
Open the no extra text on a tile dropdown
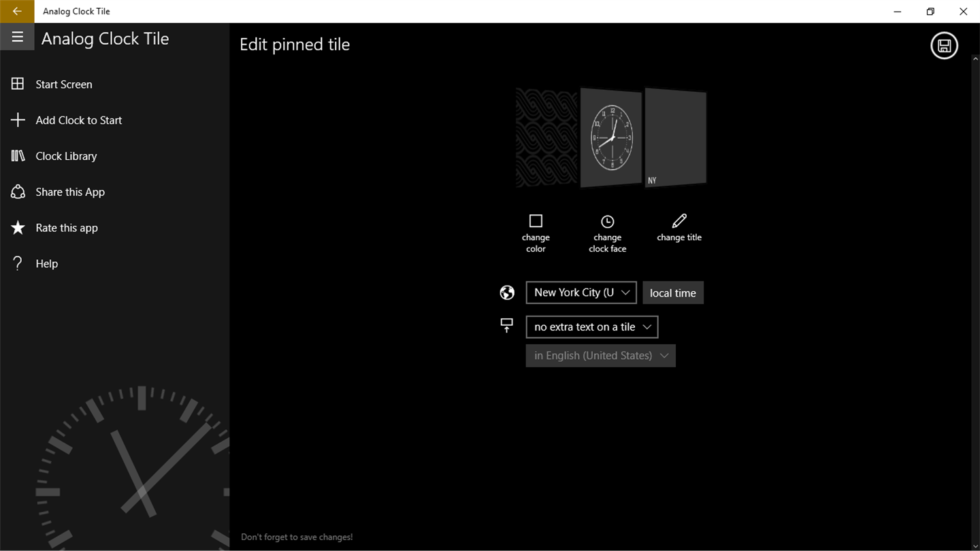pos(592,327)
